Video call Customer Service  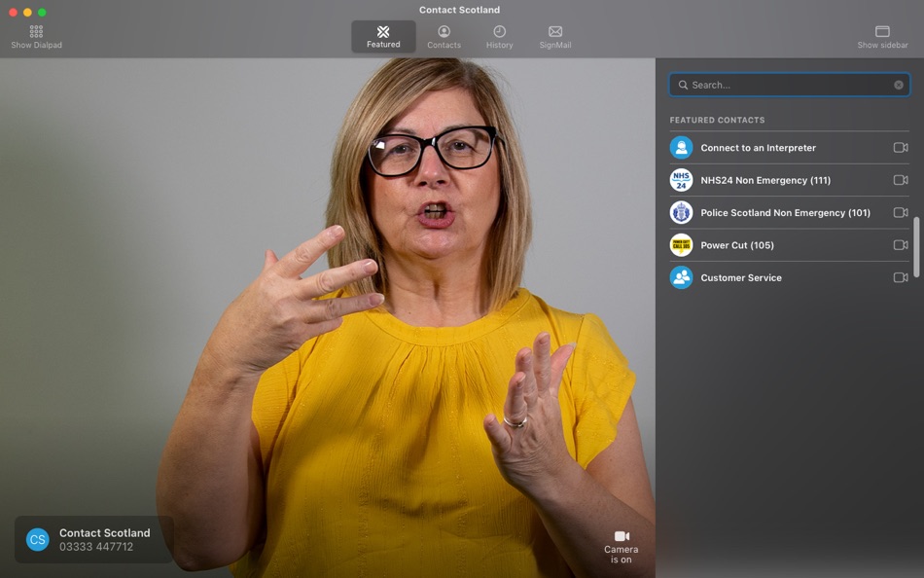[x=901, y=277]
